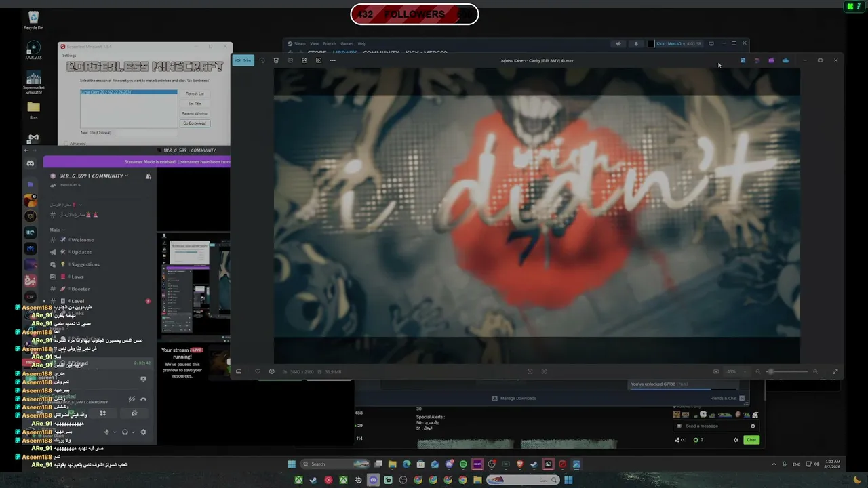This screenshot has width=868, height=488.
Task: Open the Help menu in Steam
Action: [362, 43]
